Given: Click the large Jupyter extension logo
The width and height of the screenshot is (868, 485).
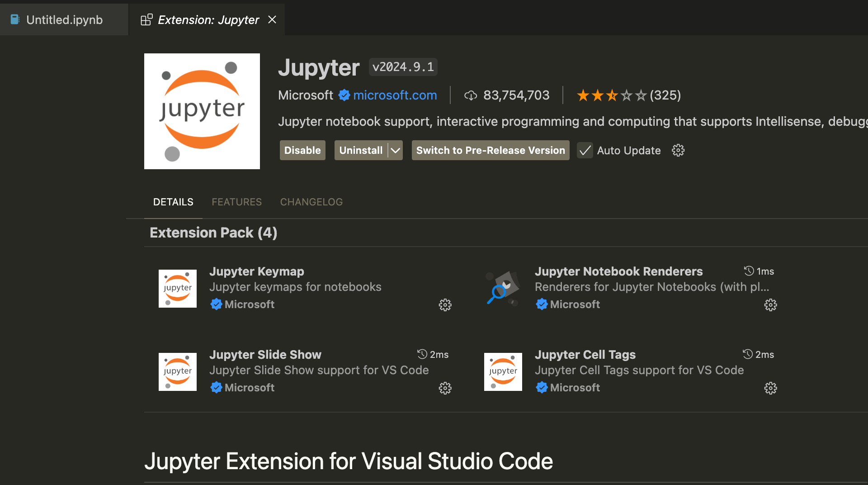Looking at the screenshot, I should (x=202, y=111).
